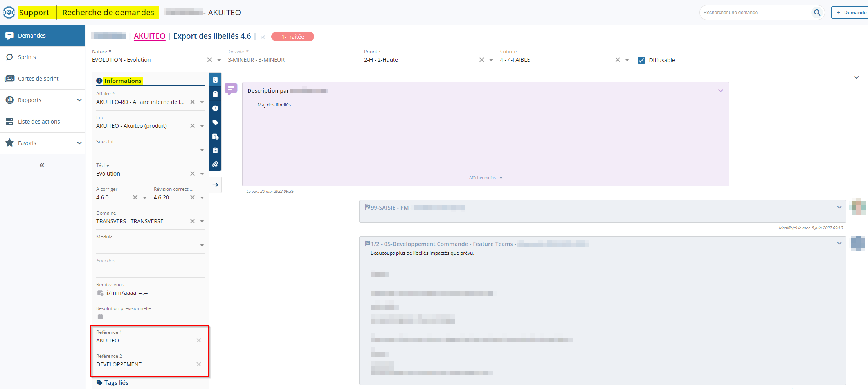
Task: Click the clipboard icon in vertical strip
Action: [x=215, y=94]
